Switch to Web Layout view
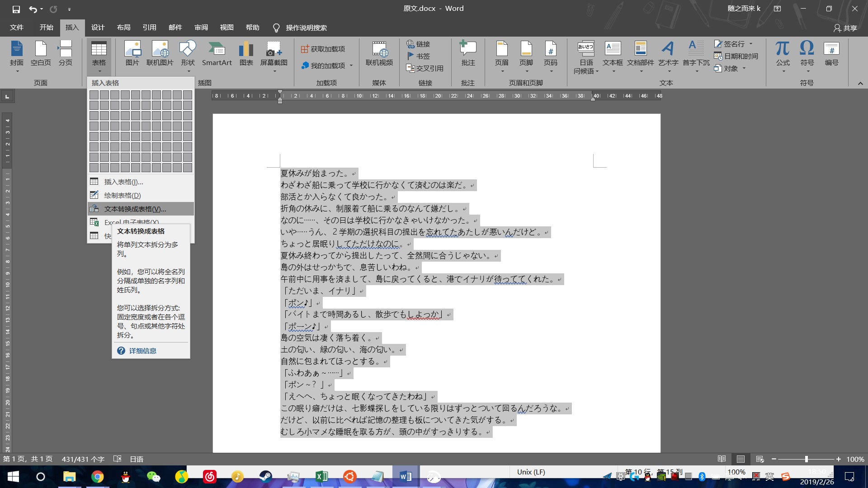Screen dimensions: 868x488 click(x=759, y=459)
